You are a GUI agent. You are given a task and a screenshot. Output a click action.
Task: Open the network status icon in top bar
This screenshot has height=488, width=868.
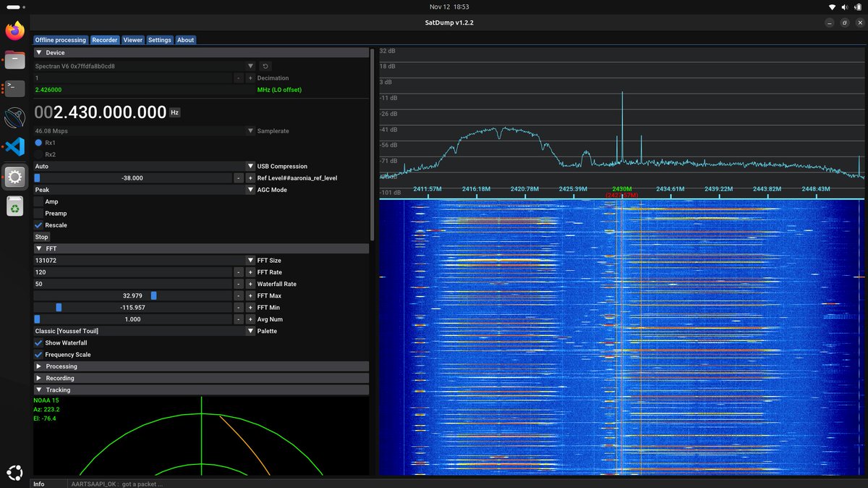click(832, 7)
